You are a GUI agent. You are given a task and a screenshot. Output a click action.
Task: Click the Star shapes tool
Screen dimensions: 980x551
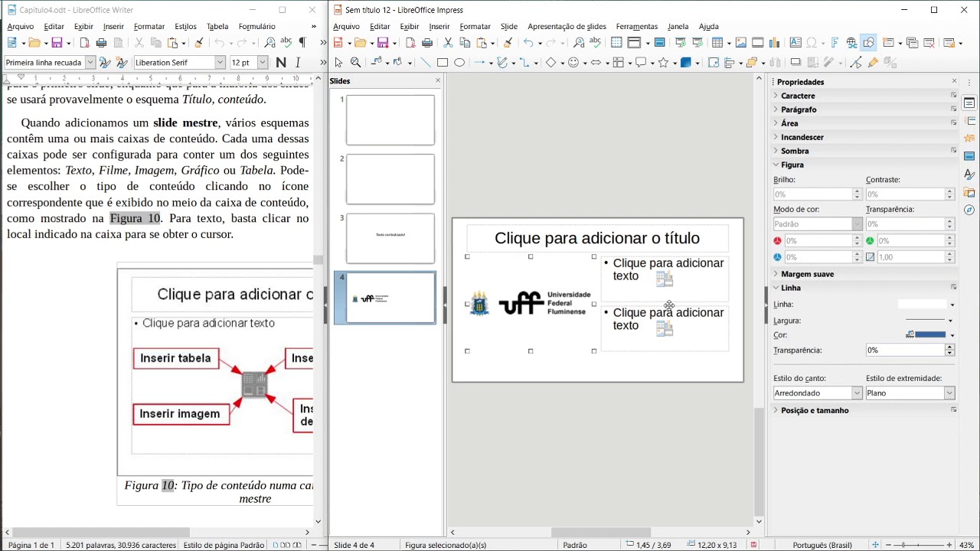pyautogui.click(x=663, y=63)
